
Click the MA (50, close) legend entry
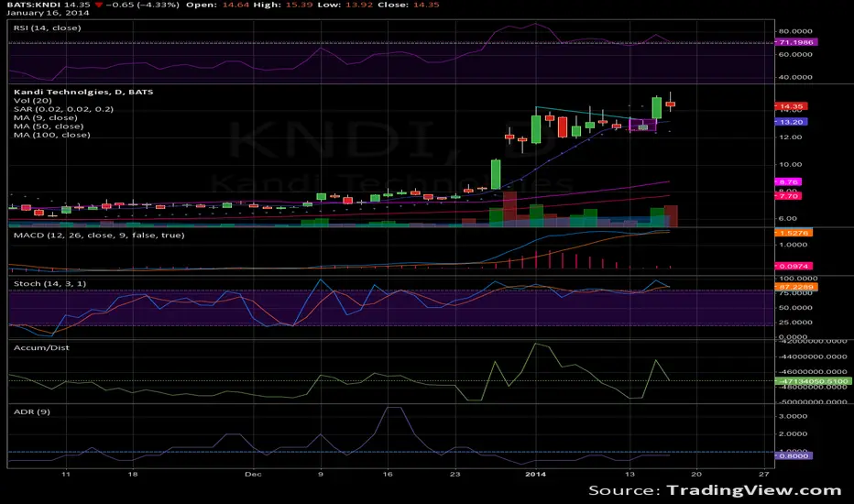point(48,126)
